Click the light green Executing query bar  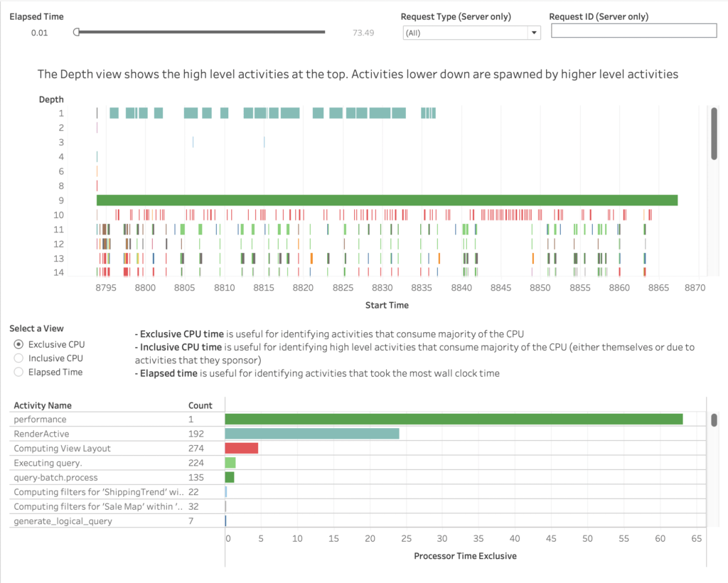230,463
